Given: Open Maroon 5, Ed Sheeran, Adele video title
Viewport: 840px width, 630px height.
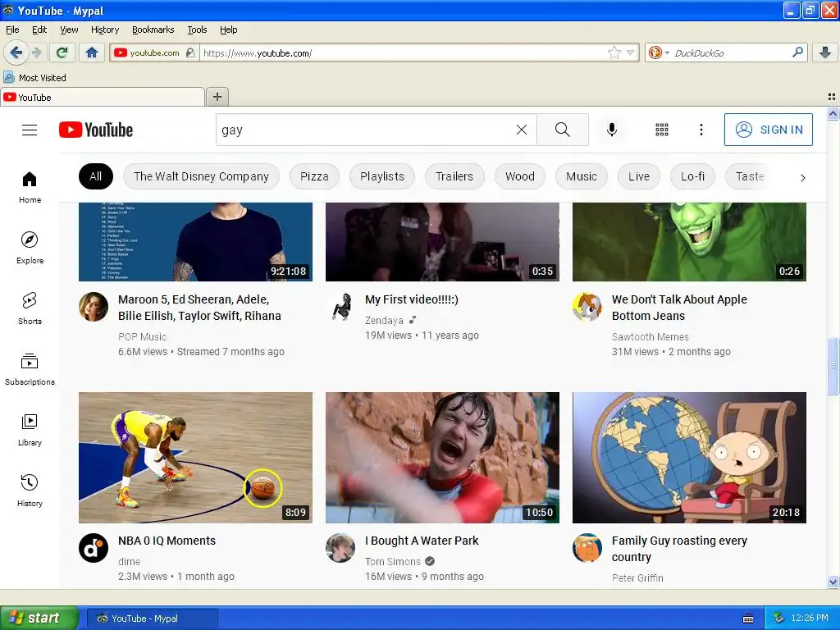Looking at the screenshot, I should [199, 308].
